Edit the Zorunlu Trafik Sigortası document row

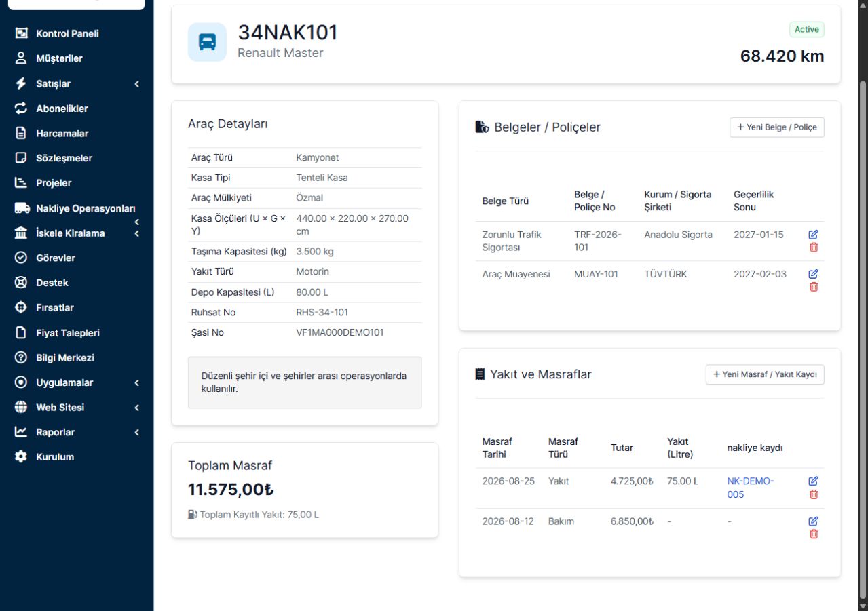(814, 234)
